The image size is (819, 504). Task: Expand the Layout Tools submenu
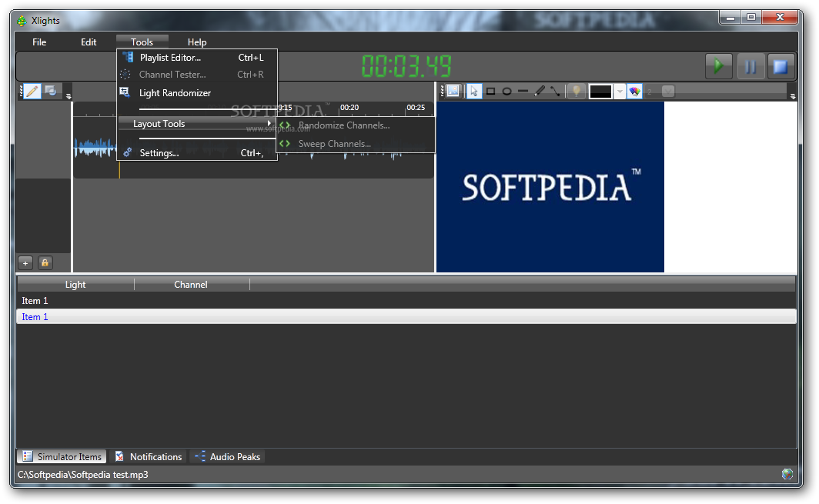[197, 124]
